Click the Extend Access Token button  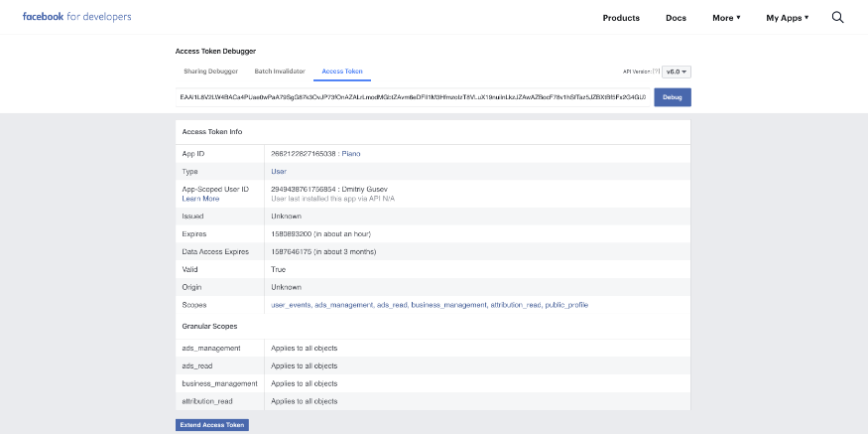(212, 425)
